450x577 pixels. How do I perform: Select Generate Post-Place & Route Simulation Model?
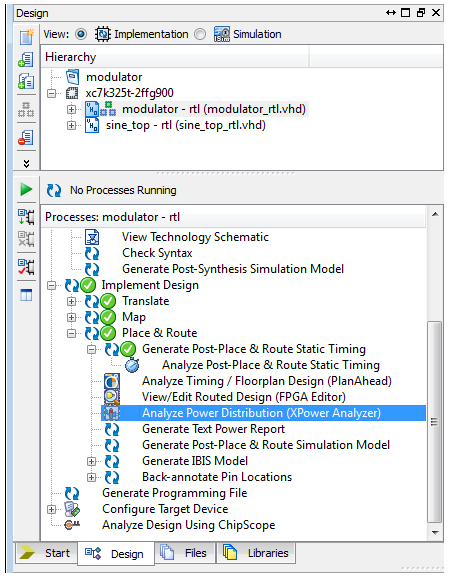[x=266, y=445]
